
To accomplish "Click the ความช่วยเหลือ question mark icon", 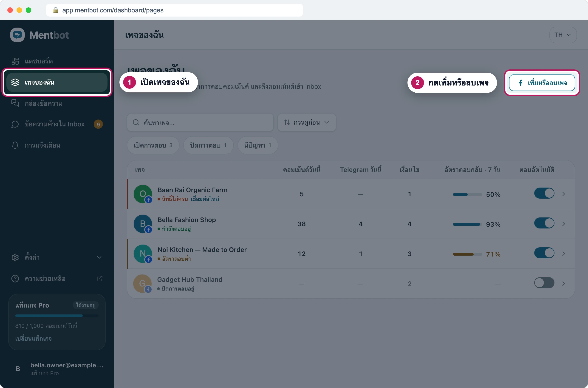I will point(15,279).
